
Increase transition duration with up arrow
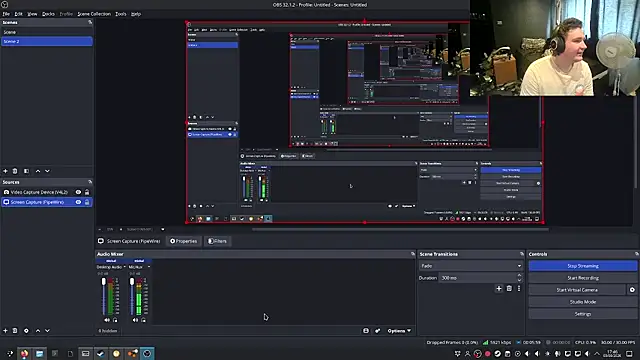pos(519,276)
